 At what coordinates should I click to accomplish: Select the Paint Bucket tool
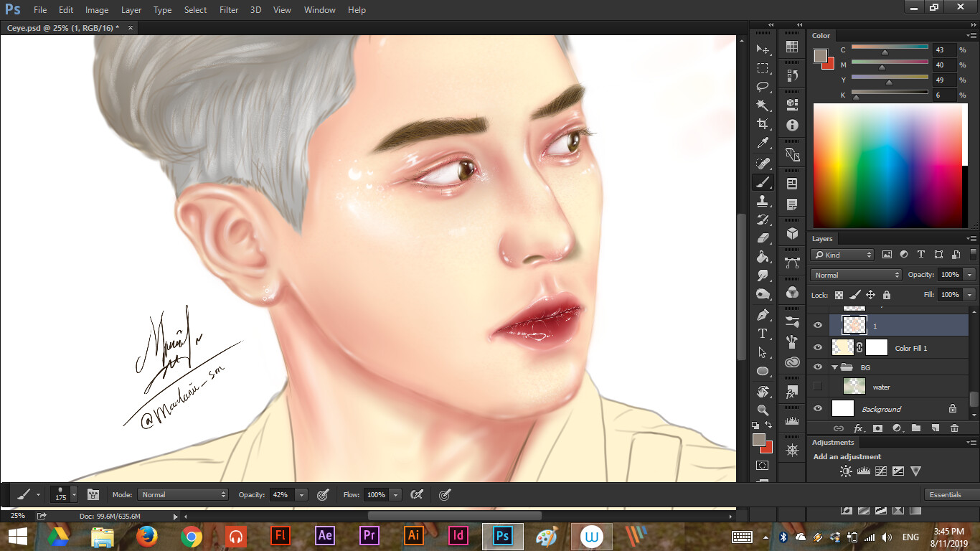[763, 257]
